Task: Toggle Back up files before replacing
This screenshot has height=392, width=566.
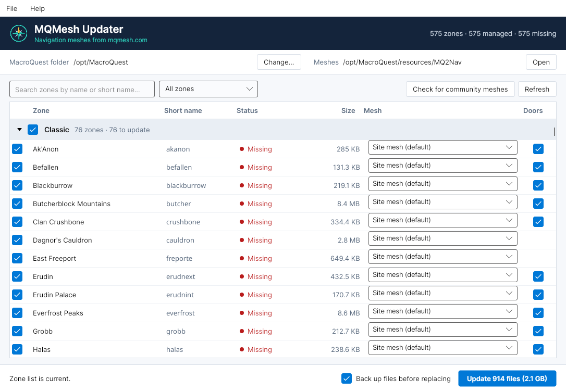Action: point(347,378)
